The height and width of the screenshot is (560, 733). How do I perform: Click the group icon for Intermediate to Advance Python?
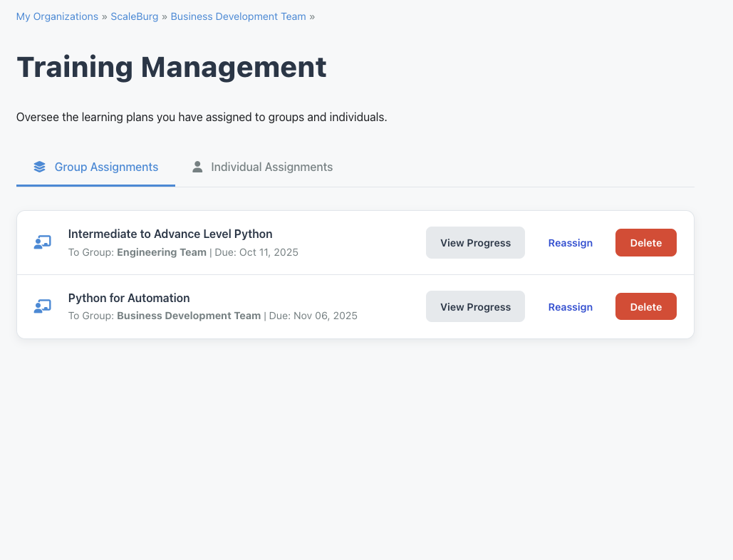click(42, 242)
